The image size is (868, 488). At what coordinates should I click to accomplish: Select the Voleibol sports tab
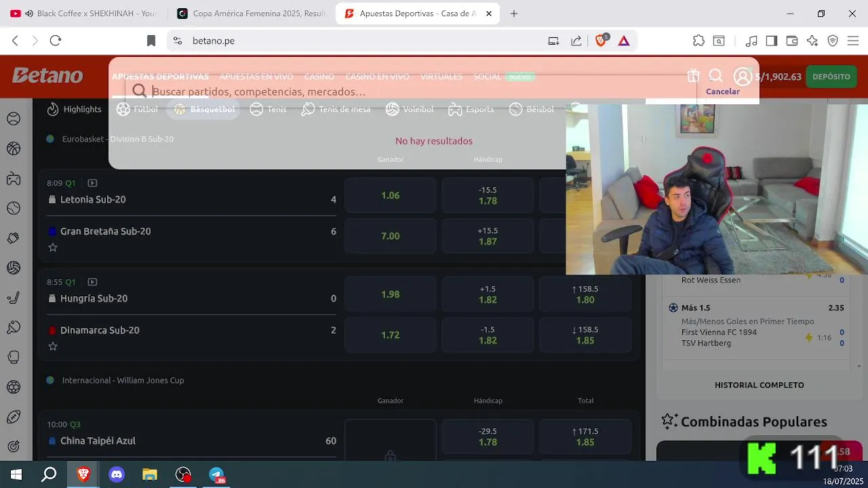pyautogui.click(x=410, y=109)
